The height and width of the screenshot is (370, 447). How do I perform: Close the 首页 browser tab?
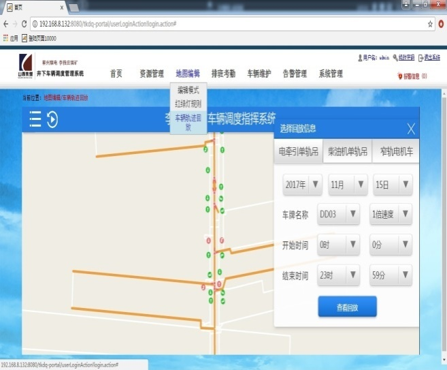[62, 8]
